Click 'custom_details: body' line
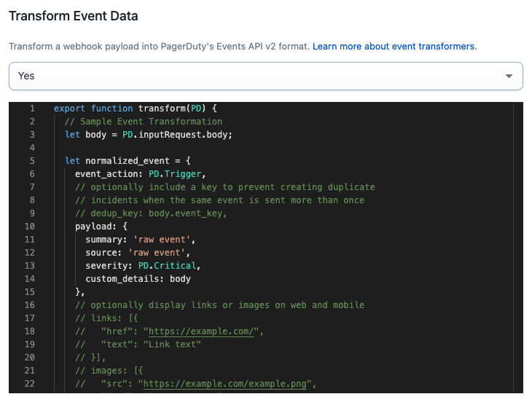532x402 pixels. pyautogui.click(x=138, y=279)
